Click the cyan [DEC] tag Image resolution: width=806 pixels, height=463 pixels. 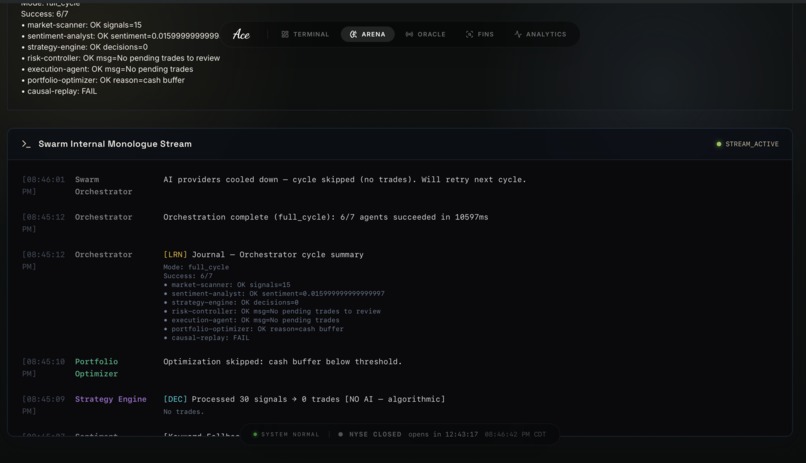[175, 399]
